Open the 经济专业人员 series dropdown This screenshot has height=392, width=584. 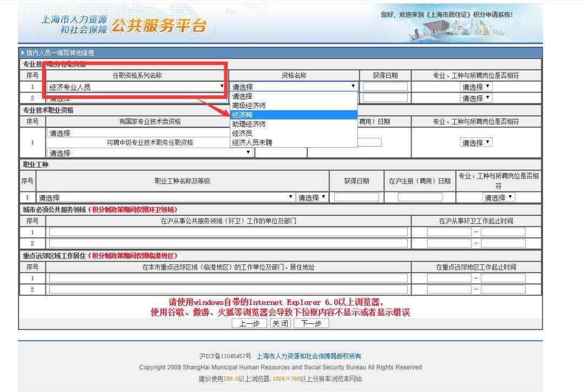pyautogui.click(x=136, y=87)
